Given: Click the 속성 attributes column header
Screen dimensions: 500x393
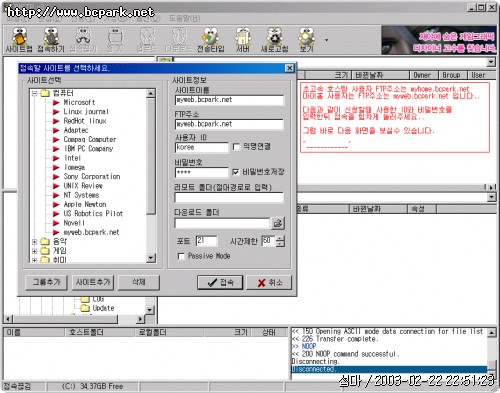Looking at the screenshot, I should coord(422,209).
